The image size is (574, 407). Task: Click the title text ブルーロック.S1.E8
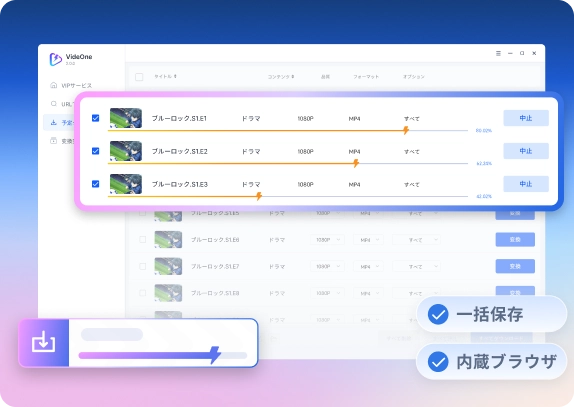[x=215, y=293]
